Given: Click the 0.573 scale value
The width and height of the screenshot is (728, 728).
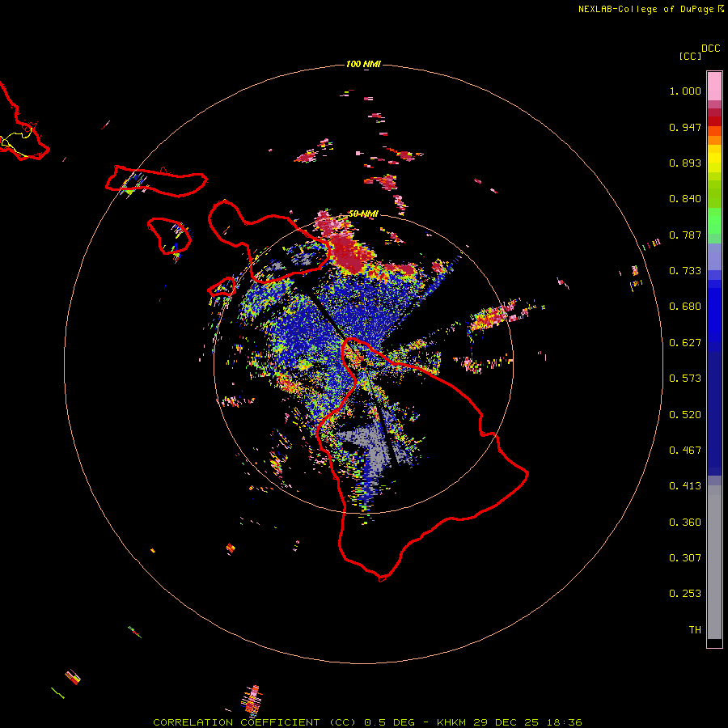Looking at the screenshot, I should pos(685,379).
